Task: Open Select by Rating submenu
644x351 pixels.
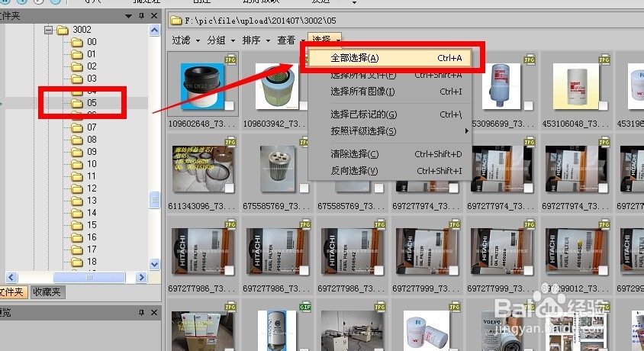Action: [x=389, y=131]
